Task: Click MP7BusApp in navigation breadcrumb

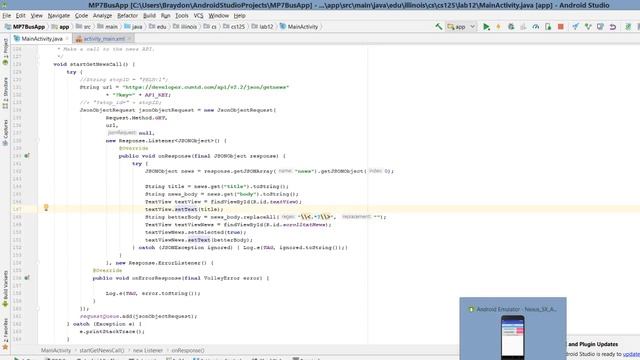Action: (25, 27)
